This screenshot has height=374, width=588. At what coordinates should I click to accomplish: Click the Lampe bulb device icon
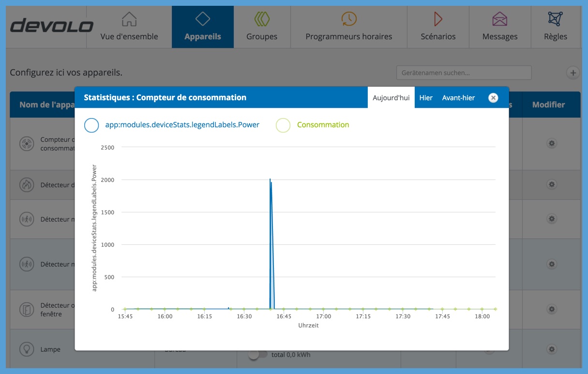(x=26, y=349)
